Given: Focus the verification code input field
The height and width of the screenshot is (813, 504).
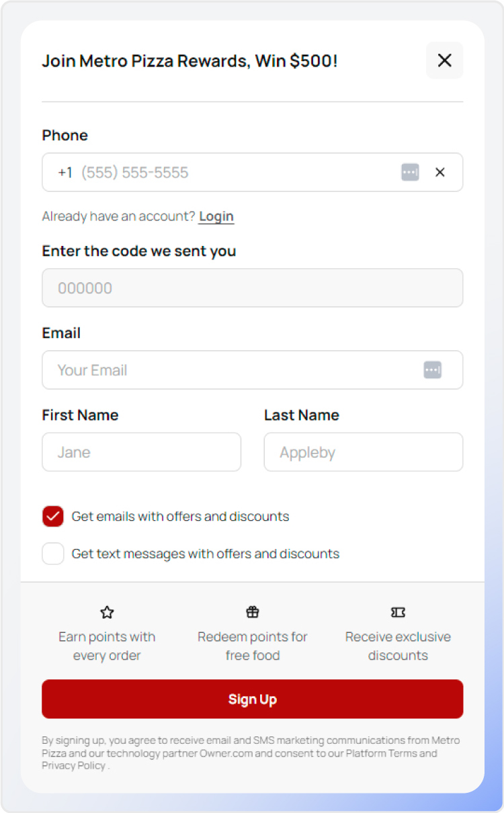Looking at the screenshot, I should click(252, 288).
